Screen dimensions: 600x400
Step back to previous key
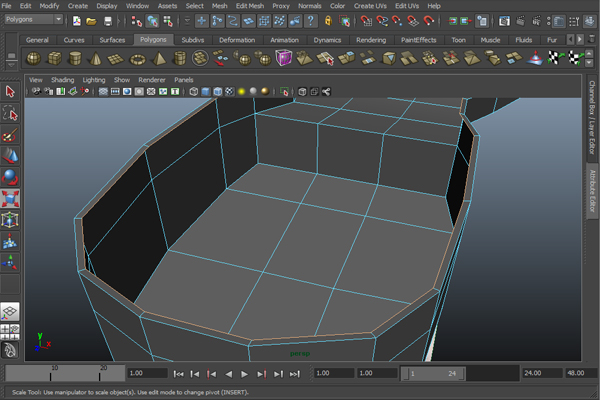pyautogui.click(x=211, y=374)
